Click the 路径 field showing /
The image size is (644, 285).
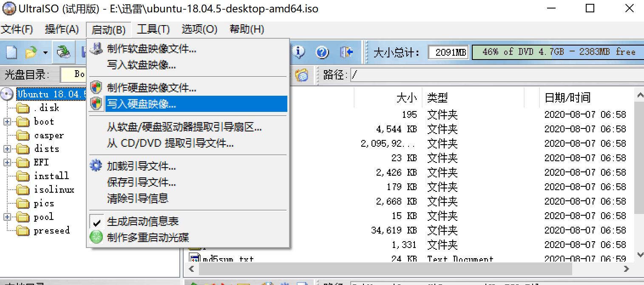(x=496, y=75)
